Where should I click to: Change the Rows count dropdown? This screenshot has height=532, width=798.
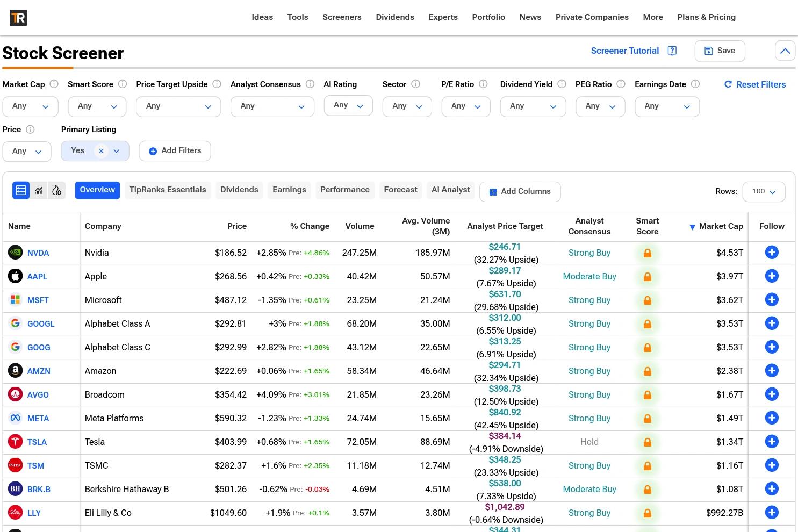[x=764, y=191]
